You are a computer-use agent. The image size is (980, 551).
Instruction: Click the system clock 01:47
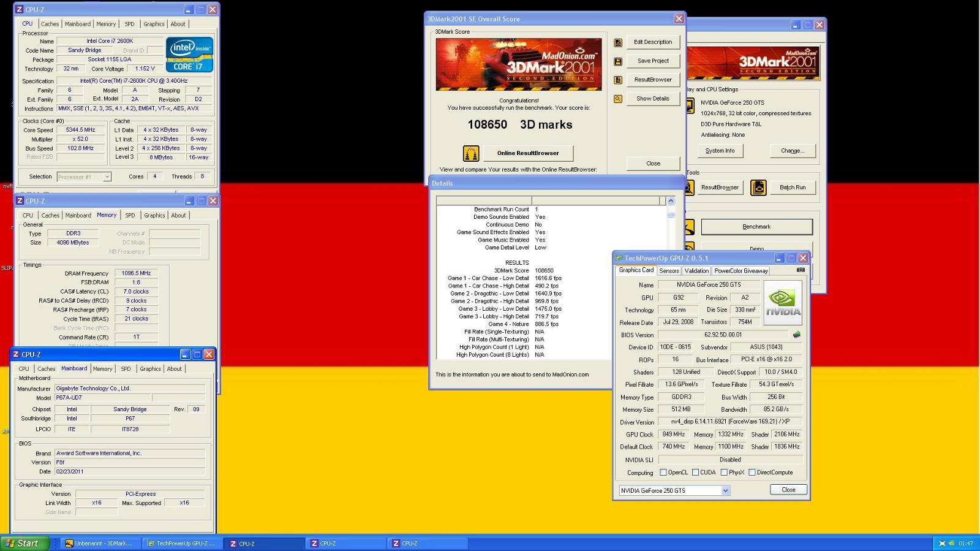[x=965, y=544]
